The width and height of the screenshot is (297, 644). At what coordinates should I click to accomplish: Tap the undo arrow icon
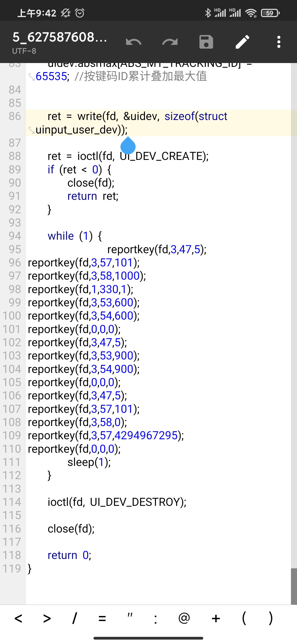[134, 42]
